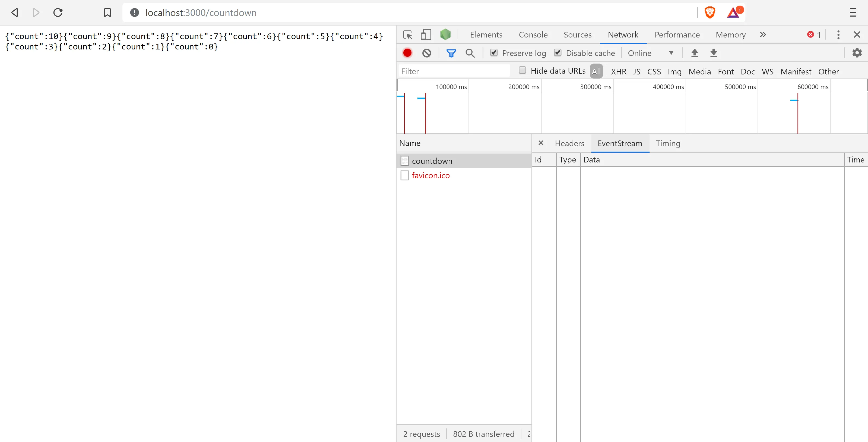Screen dimensions: 868x442
Task: Toggle the network filter funnel icon
Action: [x=451, y=53]
